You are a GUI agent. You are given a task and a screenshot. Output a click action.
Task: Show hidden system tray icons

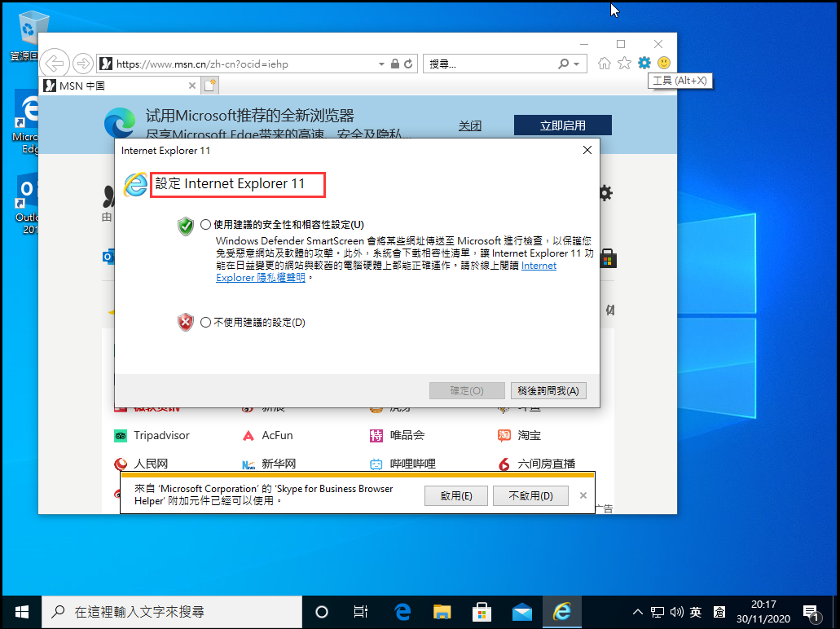pyautogui.click(x=637, y=612)
